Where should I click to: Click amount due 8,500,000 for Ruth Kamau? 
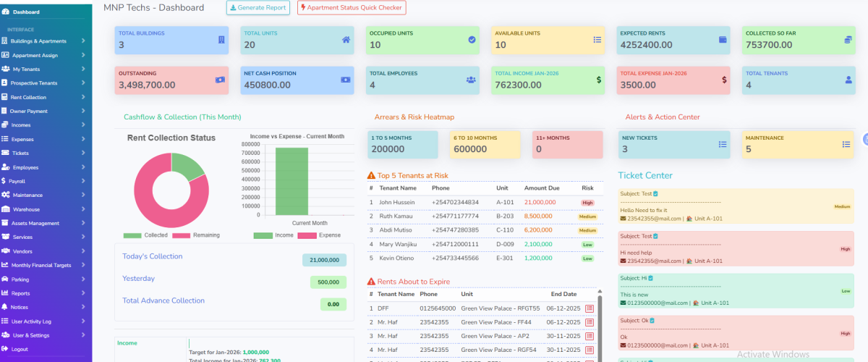click(539, 216)
